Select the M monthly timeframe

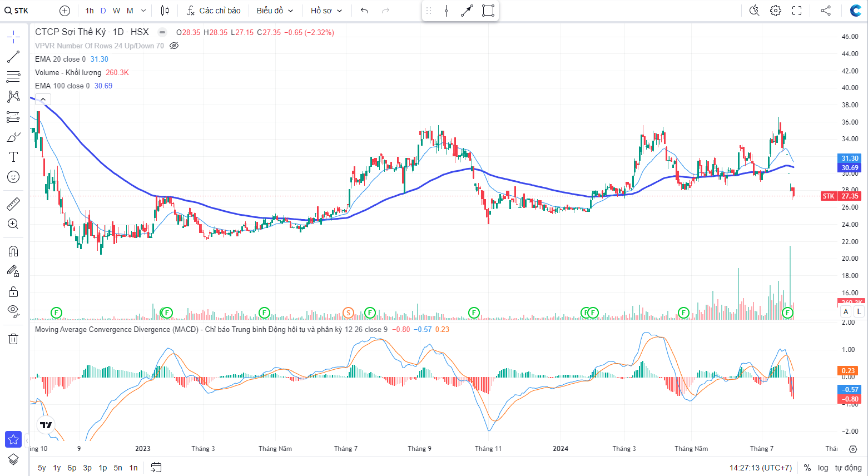click(130, 11)
